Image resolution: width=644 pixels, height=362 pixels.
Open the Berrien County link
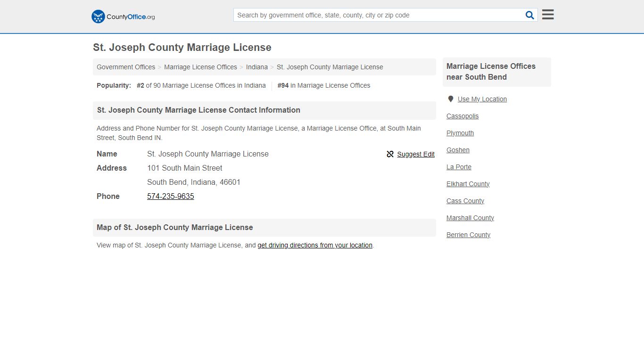[468, 235]
